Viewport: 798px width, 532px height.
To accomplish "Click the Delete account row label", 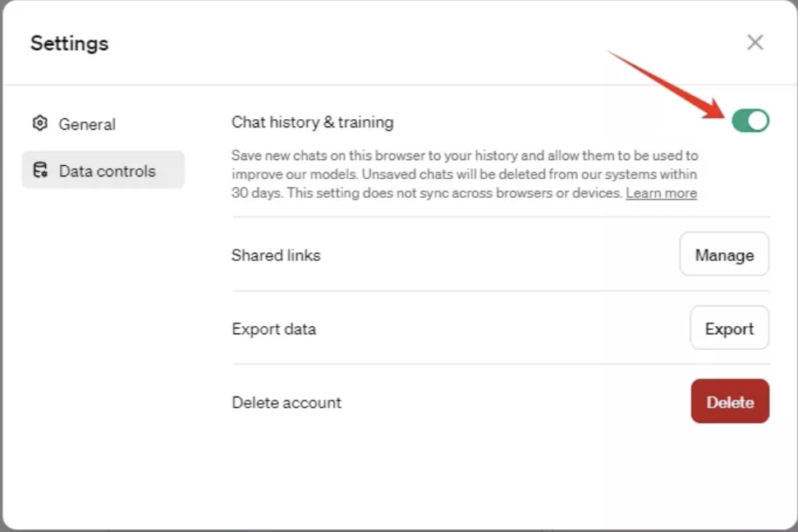I will (287, 401).
